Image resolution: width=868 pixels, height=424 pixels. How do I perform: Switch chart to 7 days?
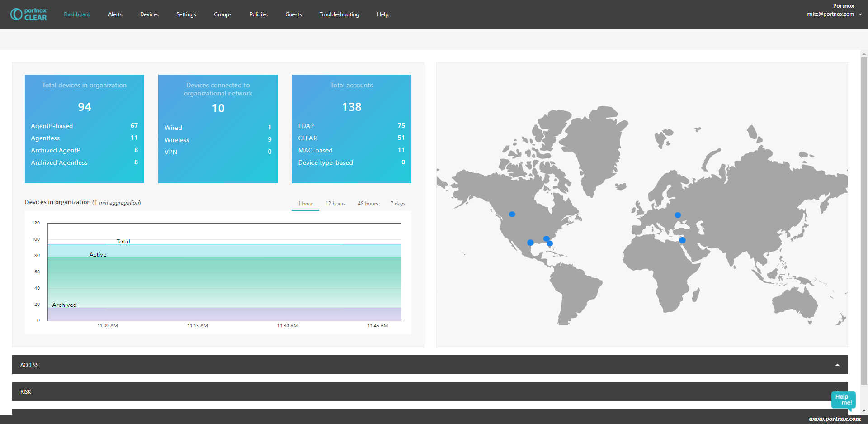[398, 204]
